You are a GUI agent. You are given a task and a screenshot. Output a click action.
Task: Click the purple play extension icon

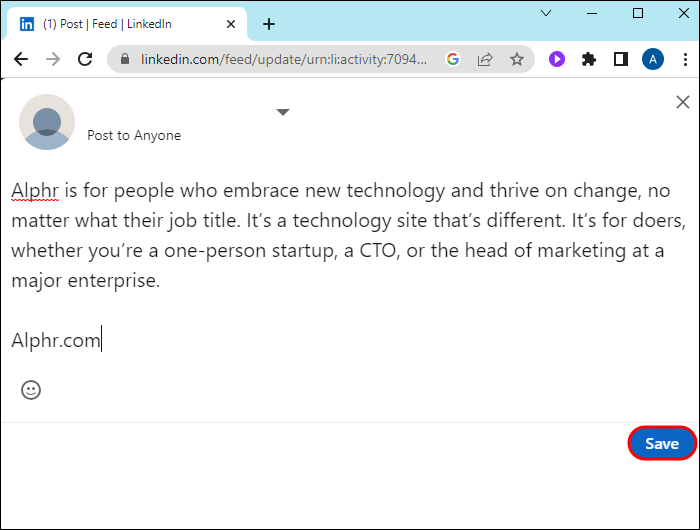click(x=557, y=59)
